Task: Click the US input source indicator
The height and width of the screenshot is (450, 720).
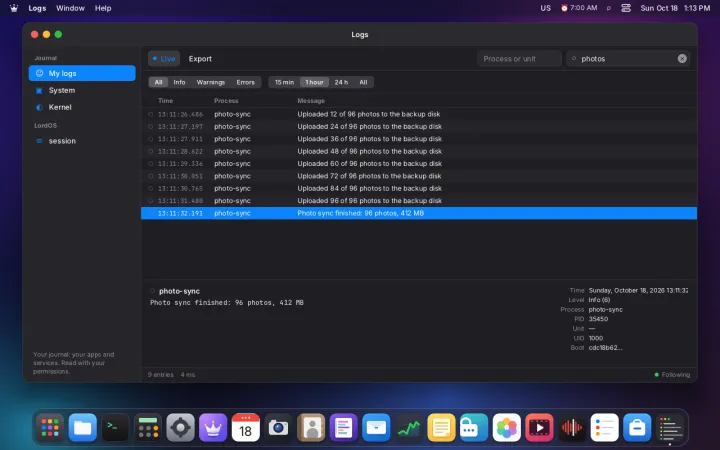Action: tap(546, 8)
